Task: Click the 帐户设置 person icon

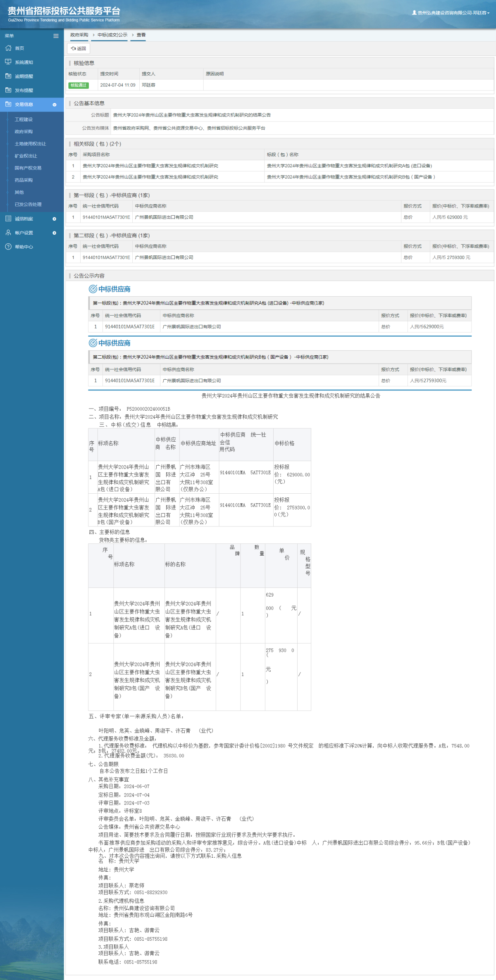Action: pos(8,233)
